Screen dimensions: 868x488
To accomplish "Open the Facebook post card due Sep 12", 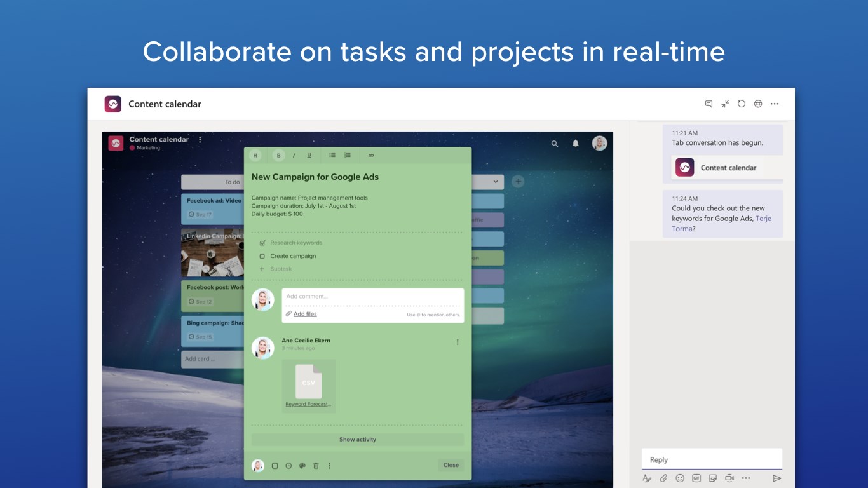I will pyautogui.click(x=213, y=295).
